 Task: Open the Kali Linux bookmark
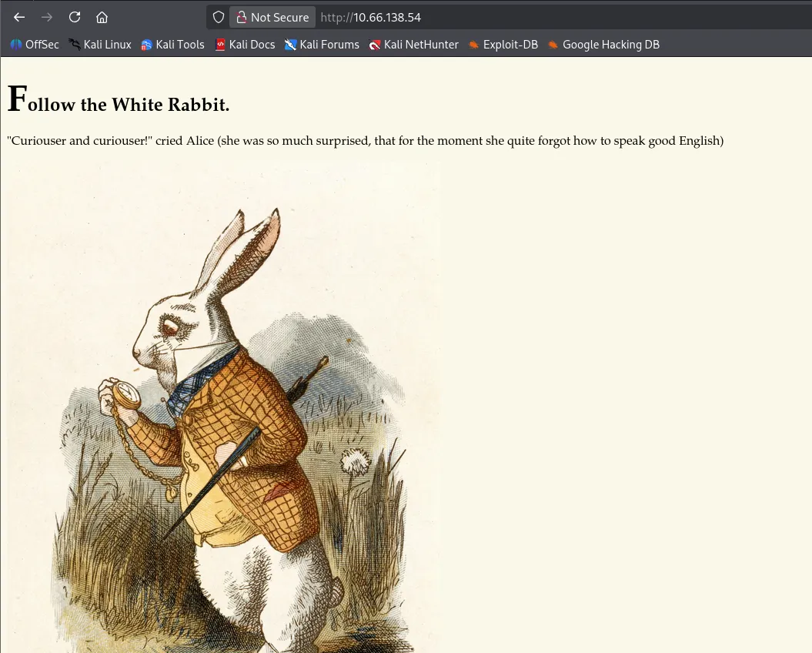[x=100, y=45]
